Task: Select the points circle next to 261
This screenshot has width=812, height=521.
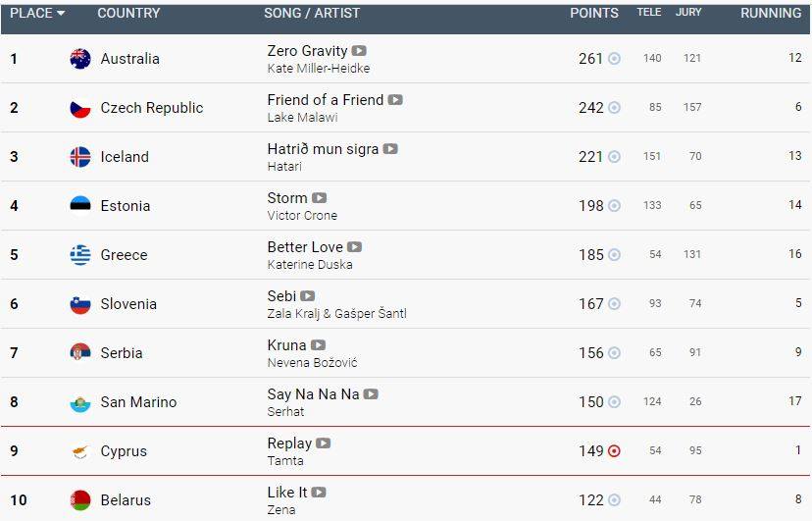Action: (614, 59)
